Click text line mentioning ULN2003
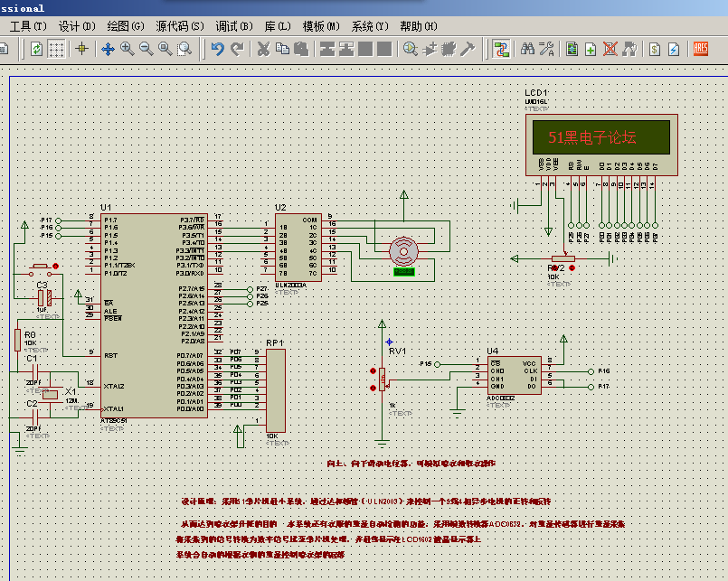This screenshot has height=581, width=728. tap(366, 501)
